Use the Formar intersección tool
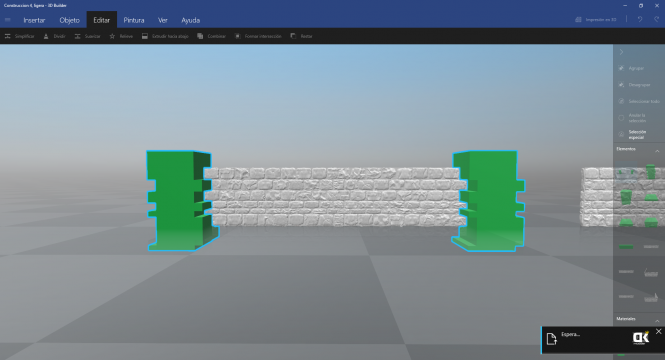665x360 pixels. pyautogui.click(x=258, y=36)
